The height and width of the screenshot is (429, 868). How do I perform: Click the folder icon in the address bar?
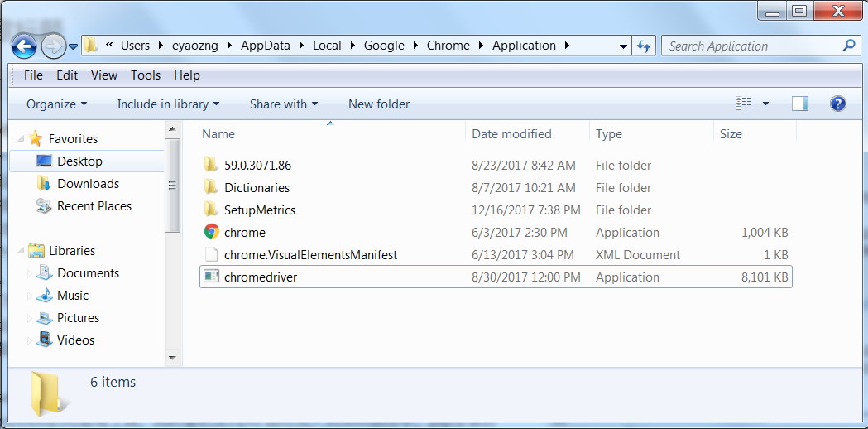pyautogui.click(x=92, y=46)
